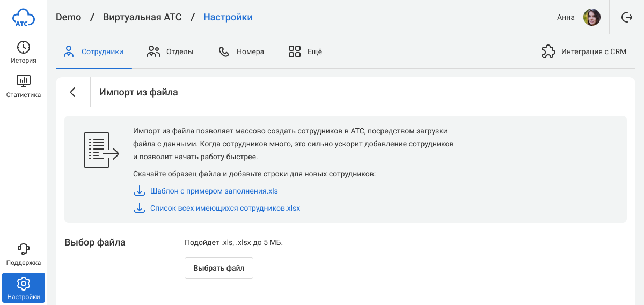Select the Настройки gear icon
The image size is (644, 305).
(24, 284)
